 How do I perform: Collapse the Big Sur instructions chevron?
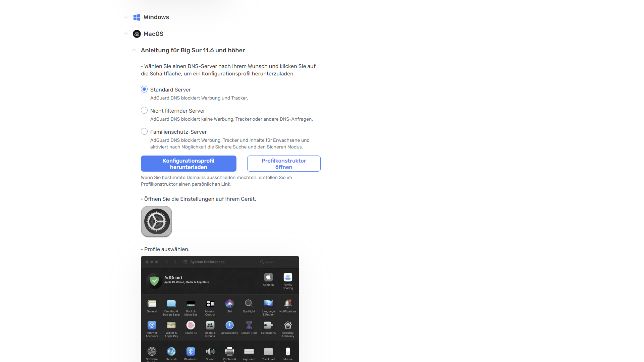click(x=134, y=50)
